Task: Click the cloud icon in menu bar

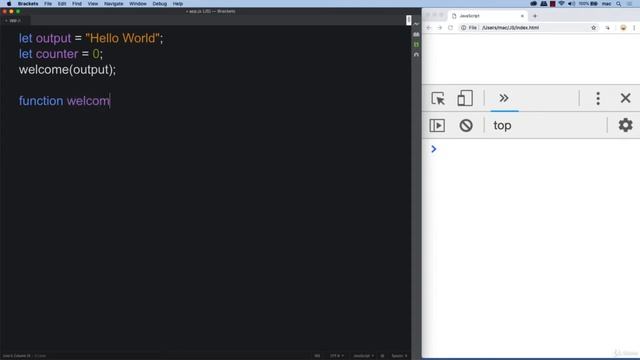Action: pos(533,4)
